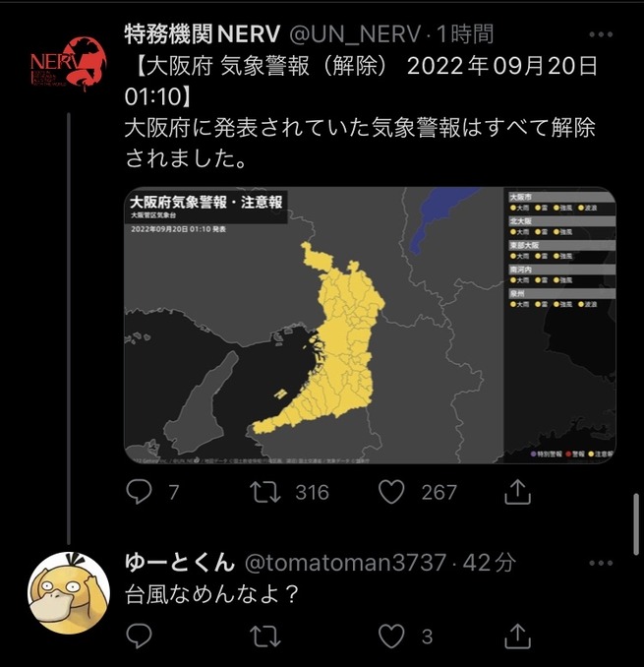Open the @UN_NERV handle
Viewport: 644px width, 667px height.
click(x=355, y=34)
